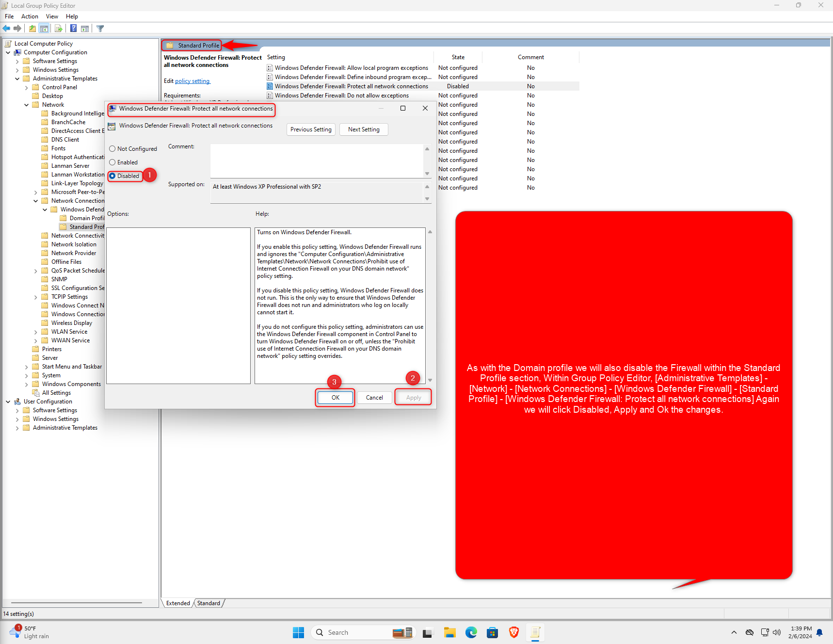Viewport: 833px width, 644px height.
Task: Launch Brave browser from the taskbar
Action: click(x=513, y=632)
